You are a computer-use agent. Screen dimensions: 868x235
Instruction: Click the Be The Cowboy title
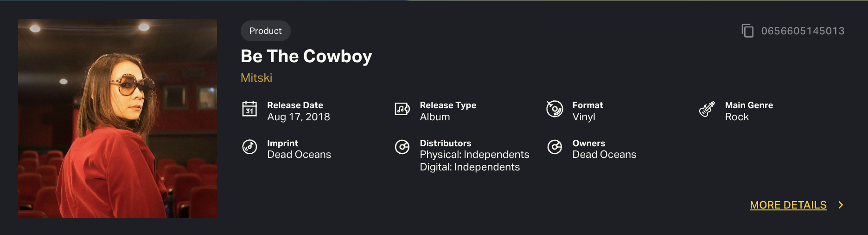coord(306,56)
